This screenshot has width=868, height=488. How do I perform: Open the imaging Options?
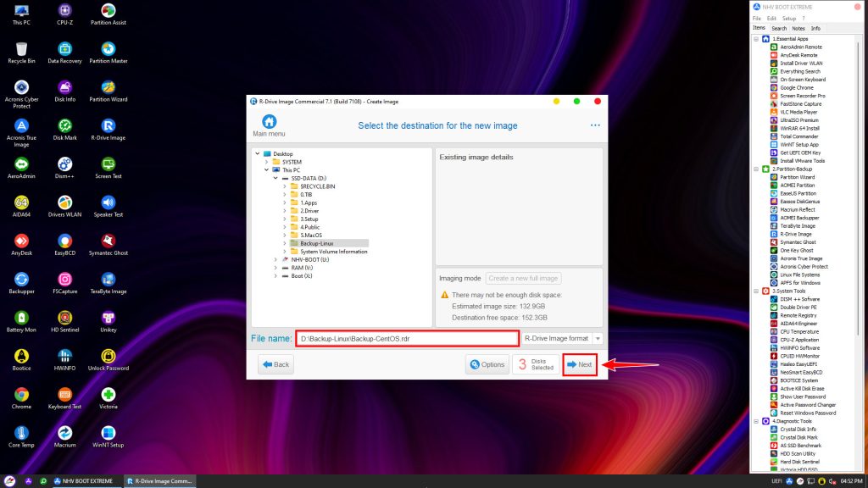pyautogui.click(x=487, y=364)
